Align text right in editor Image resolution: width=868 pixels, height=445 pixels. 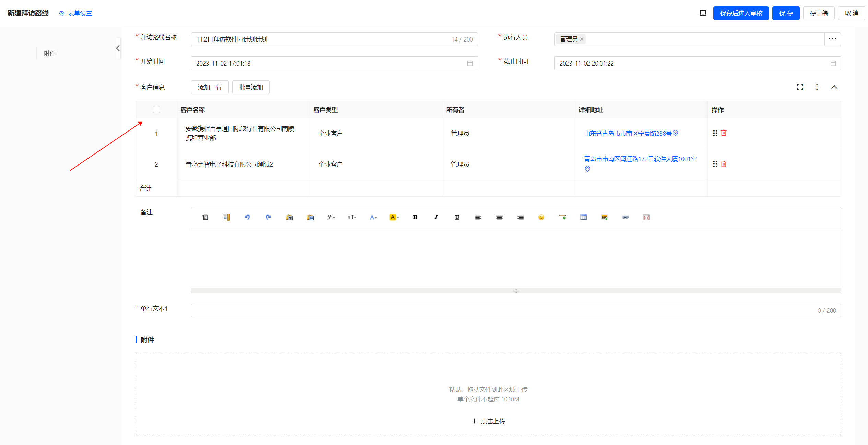tap(520, 217)
